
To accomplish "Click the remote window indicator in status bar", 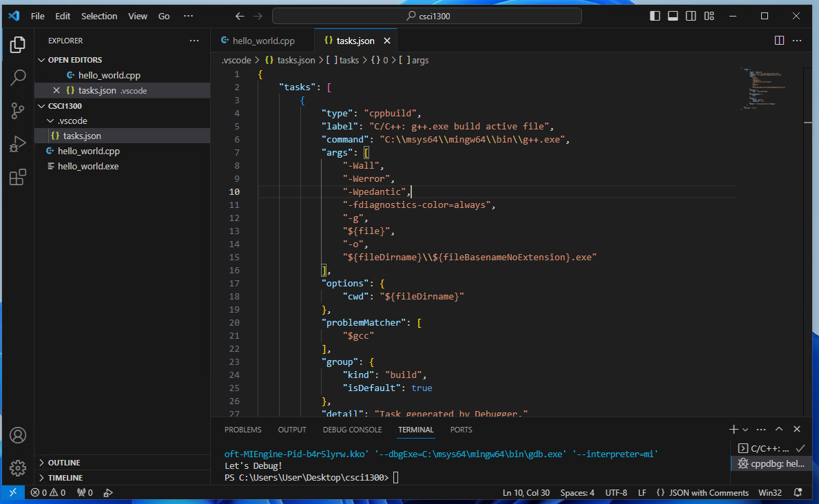I will (x=12, y=492).
